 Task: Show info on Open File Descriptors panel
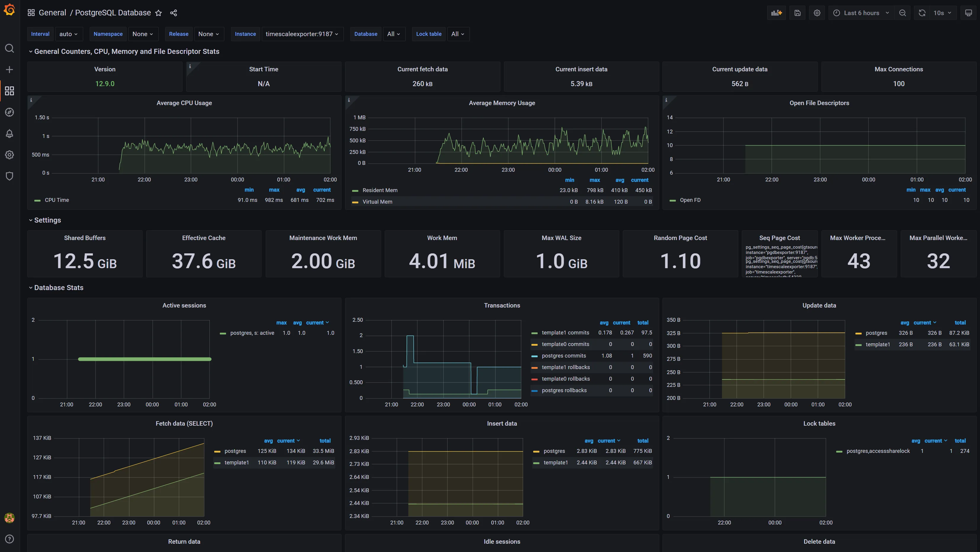666,100
